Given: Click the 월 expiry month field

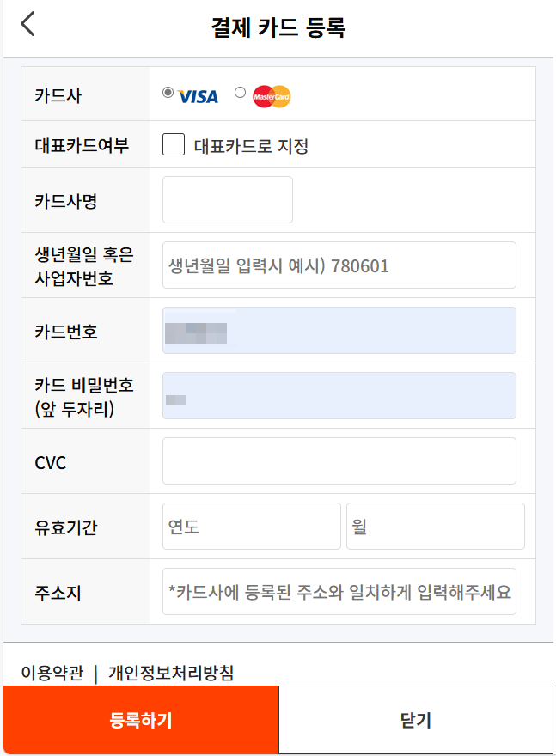Looking at the screenshot, I should (x=436, y=526).
